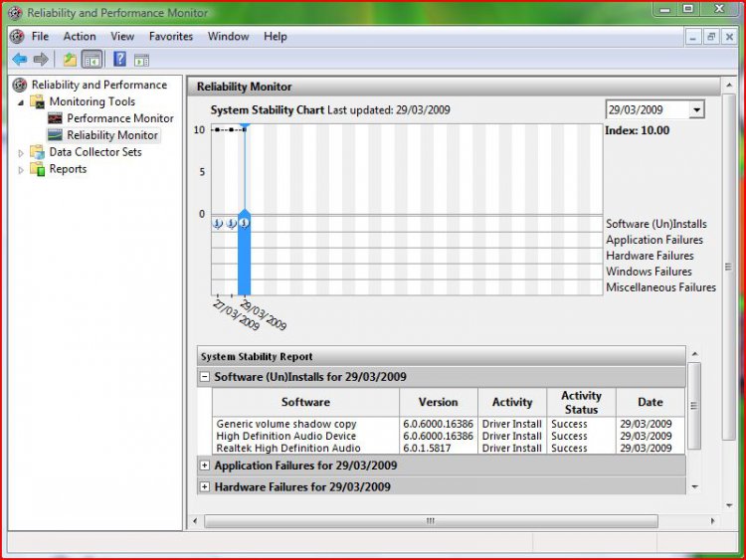Expand Application Failures for 29/03/2009
The height and width of the screenshot is (560, 746).
point(205,466)
